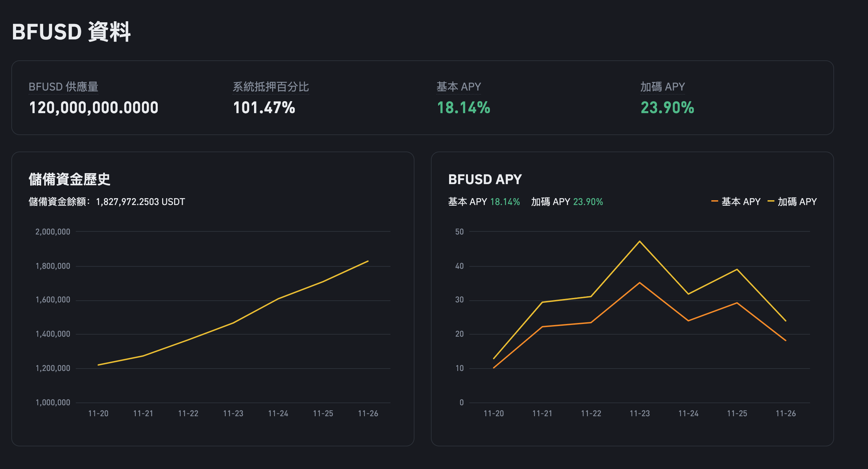Viewport: 868px width, 469px height.
Task: Click the 基本 APY underlined label in stats
Action: click(x=459, y=87)
